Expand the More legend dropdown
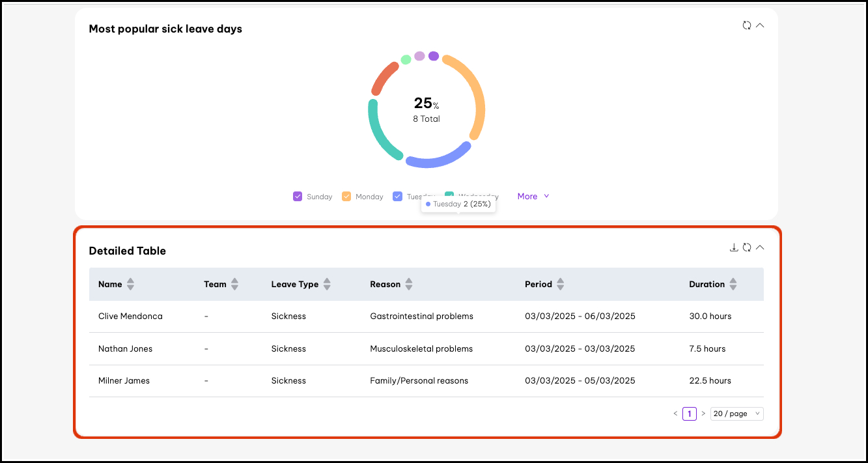 (x=533, y=196)
